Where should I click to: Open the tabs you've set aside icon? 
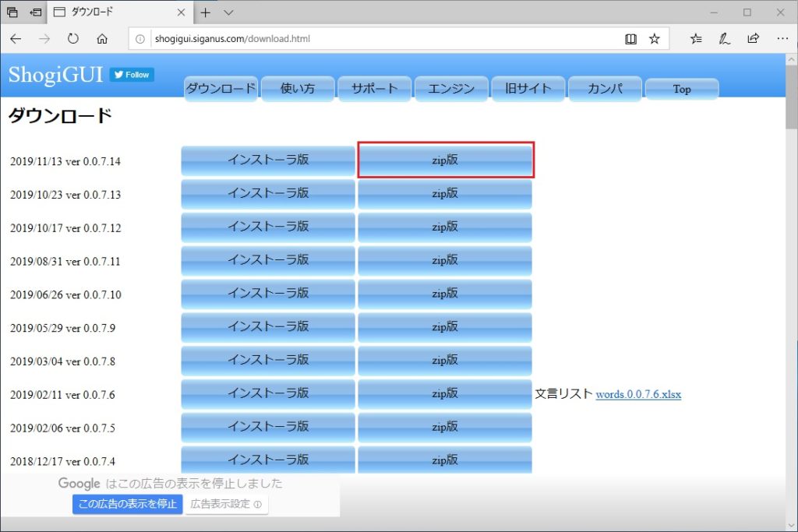(x=12, y=12)
